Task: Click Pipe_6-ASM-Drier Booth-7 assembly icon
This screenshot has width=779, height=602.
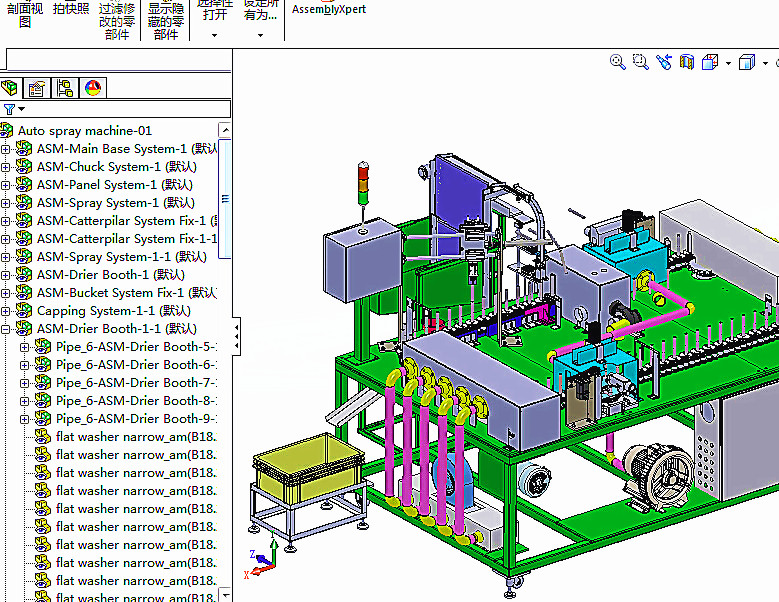Action: [x=43, y=382]
